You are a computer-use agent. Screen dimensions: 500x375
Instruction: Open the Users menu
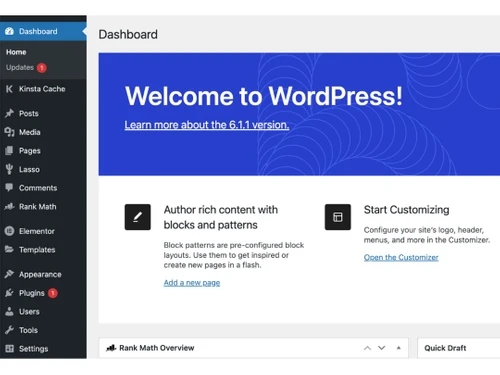pos(43,312)
